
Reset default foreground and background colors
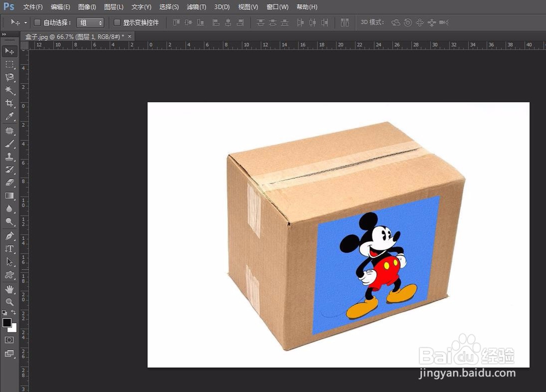point(4,312)
